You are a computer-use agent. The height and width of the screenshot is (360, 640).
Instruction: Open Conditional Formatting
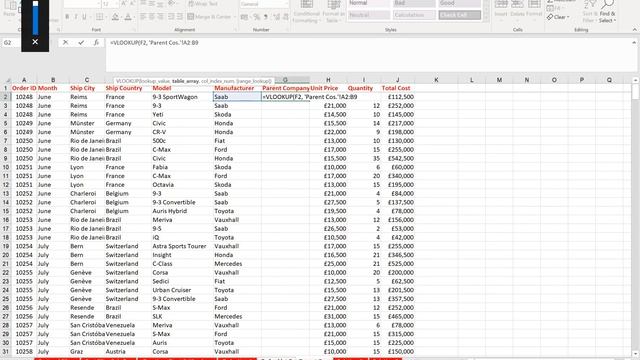(307, 11)
